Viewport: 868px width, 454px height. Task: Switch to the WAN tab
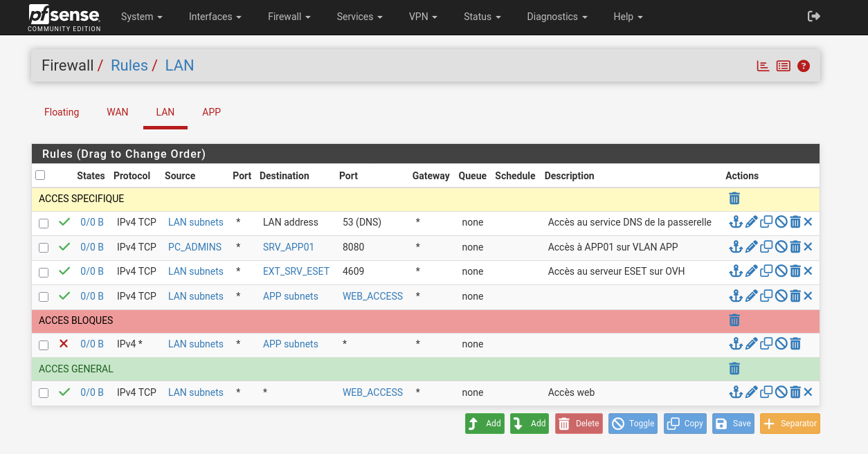[117, 112]
